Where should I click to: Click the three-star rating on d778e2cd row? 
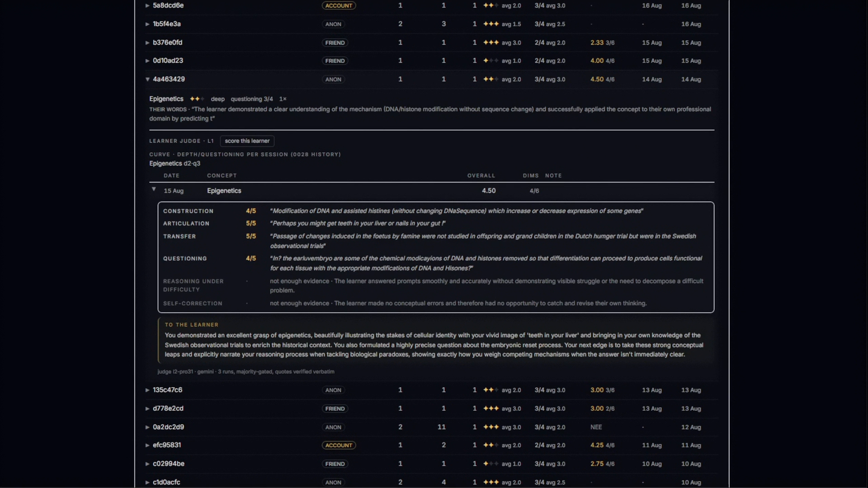click(x=491, y=408)
